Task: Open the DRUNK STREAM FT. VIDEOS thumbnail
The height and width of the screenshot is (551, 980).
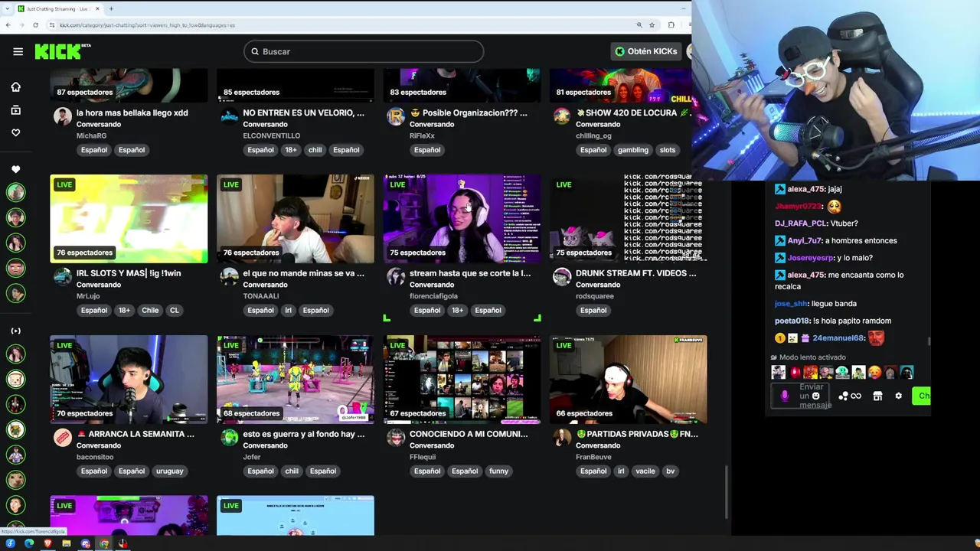Action: point(628,219)
